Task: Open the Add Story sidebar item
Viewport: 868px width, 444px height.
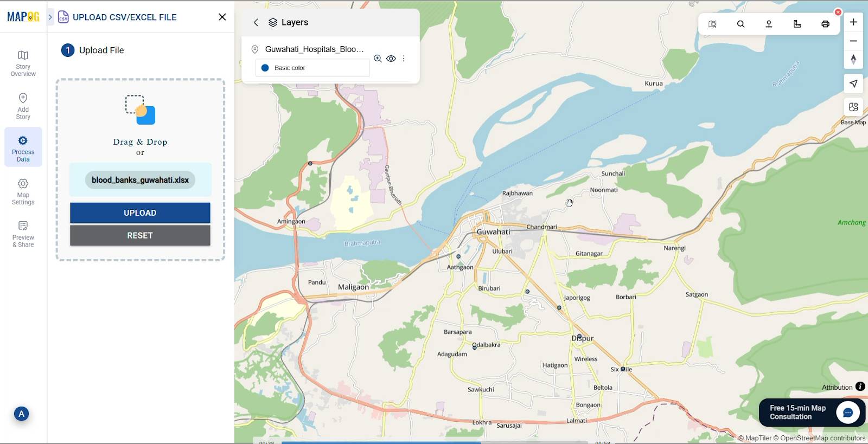Action: 23,106
